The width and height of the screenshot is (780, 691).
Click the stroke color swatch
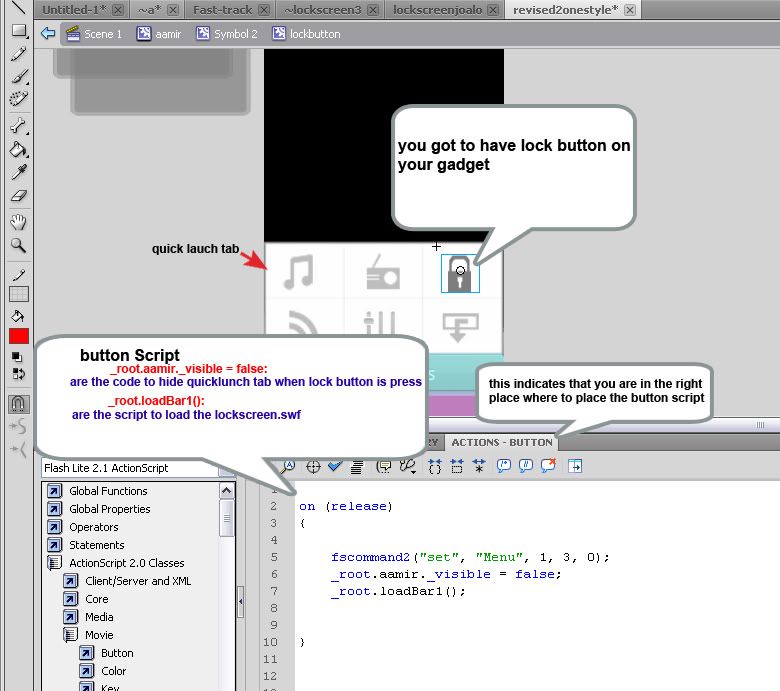tap(19, 294)
